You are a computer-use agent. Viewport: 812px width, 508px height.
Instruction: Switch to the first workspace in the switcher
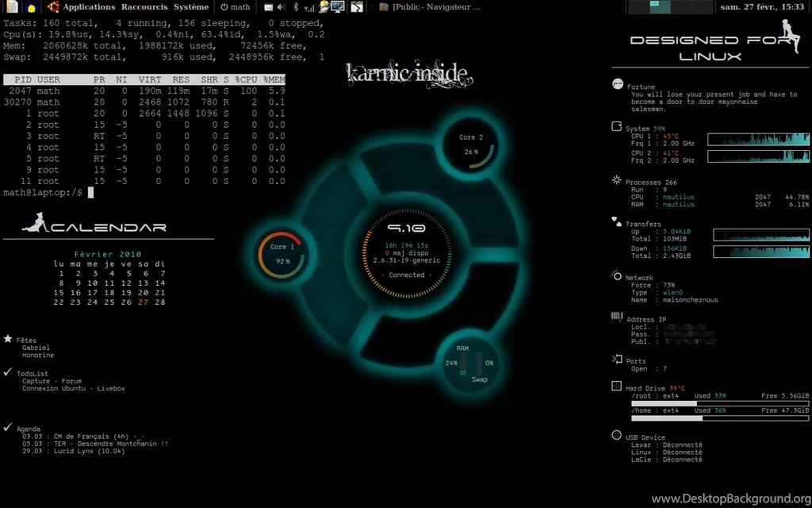[638, 6]
